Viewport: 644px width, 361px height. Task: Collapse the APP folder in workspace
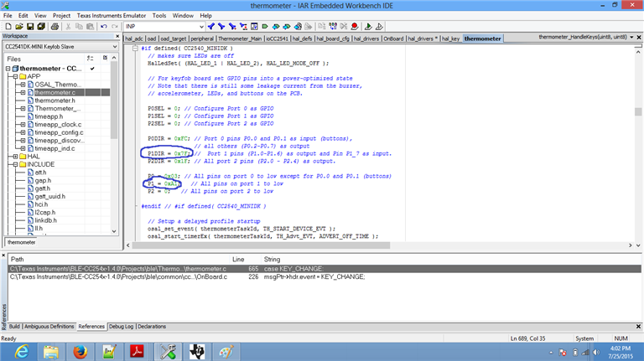tap(15, 77)
